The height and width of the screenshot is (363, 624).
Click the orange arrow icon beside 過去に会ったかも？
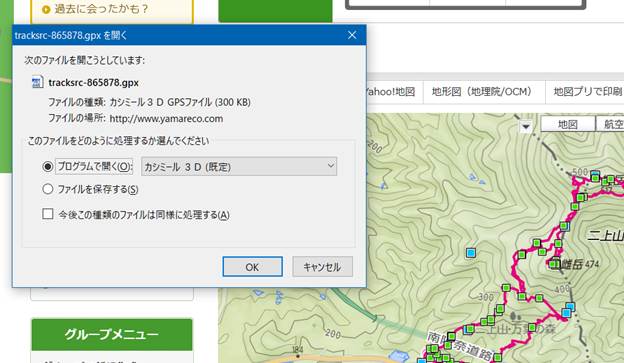click(x=46, y=10)
